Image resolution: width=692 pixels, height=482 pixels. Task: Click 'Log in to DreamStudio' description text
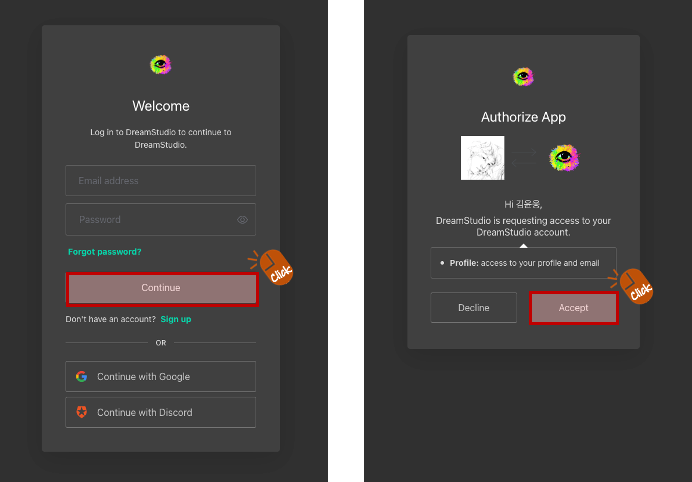161,138
